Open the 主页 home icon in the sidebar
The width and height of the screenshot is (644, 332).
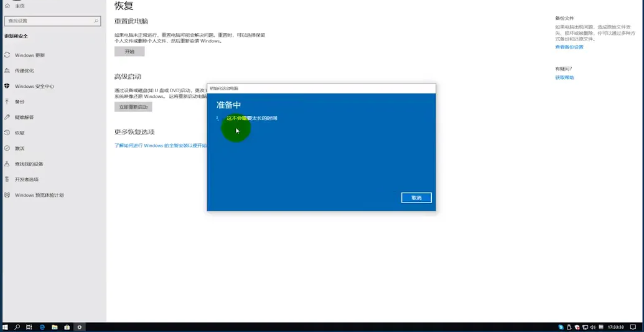tap(7, 6)
